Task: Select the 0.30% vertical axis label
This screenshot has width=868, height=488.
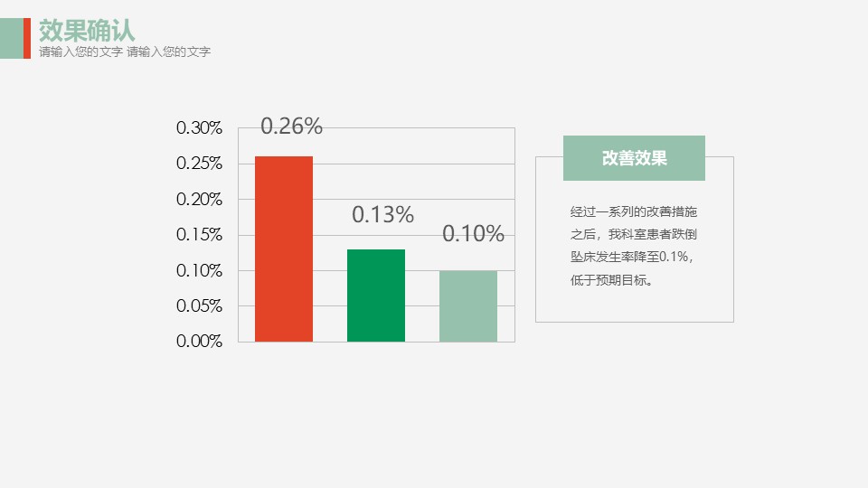Action: tap(199, 128)
